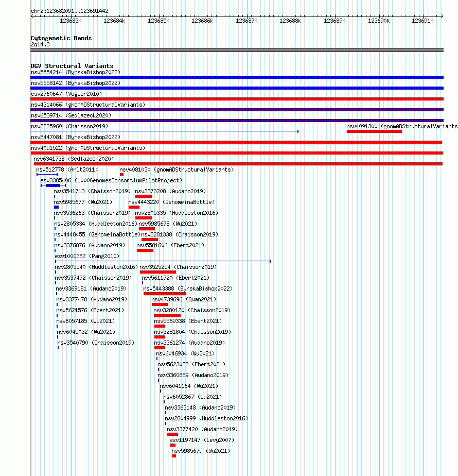
Task: Click nsv6045032 (Wu2021) label
Action: 86,332
